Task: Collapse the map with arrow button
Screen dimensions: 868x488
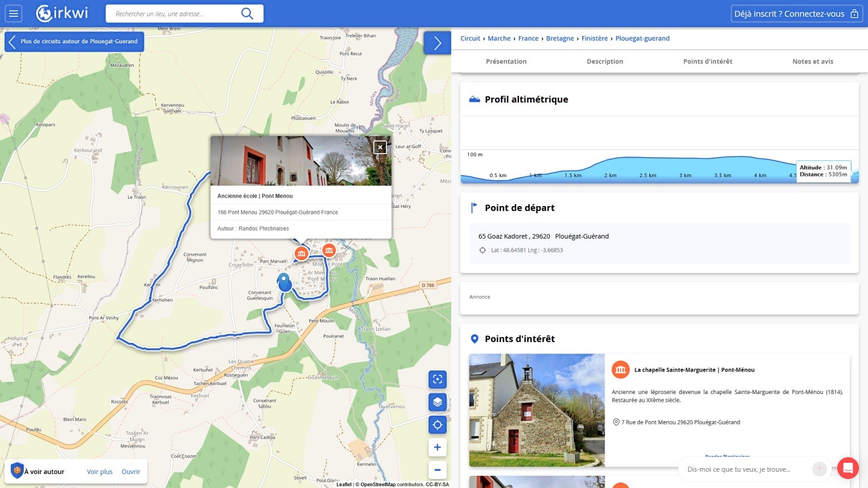Action: tap(437, 43)
